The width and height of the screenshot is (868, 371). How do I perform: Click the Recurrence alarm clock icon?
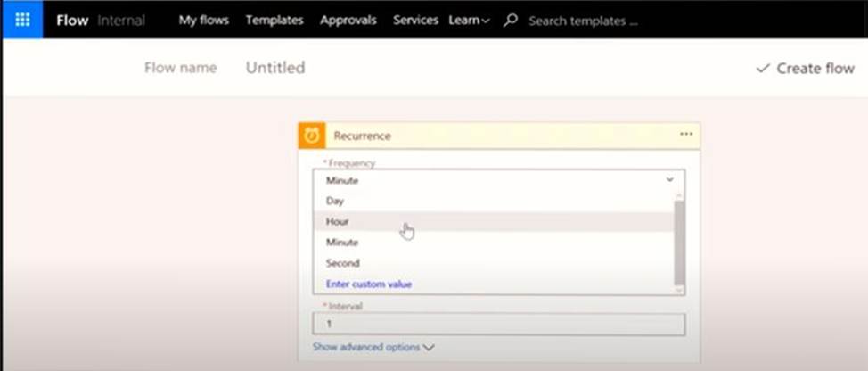(312, 136)
